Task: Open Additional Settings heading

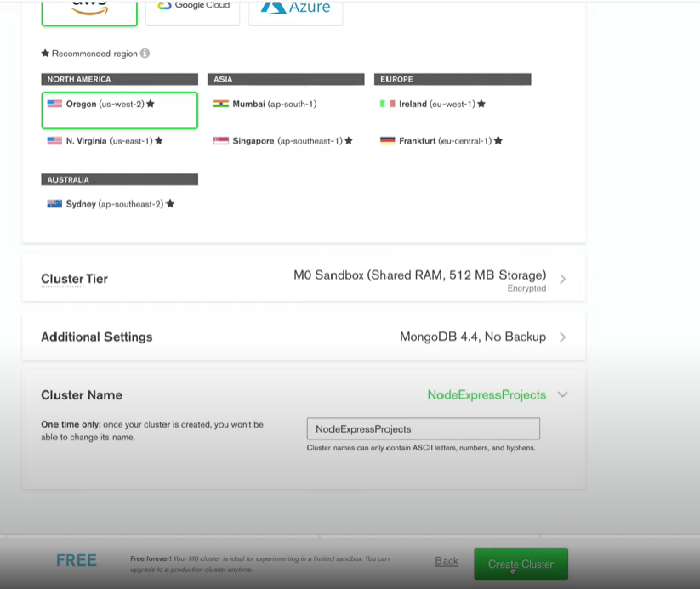Action: pyautogui.click(x=97, y=337)
